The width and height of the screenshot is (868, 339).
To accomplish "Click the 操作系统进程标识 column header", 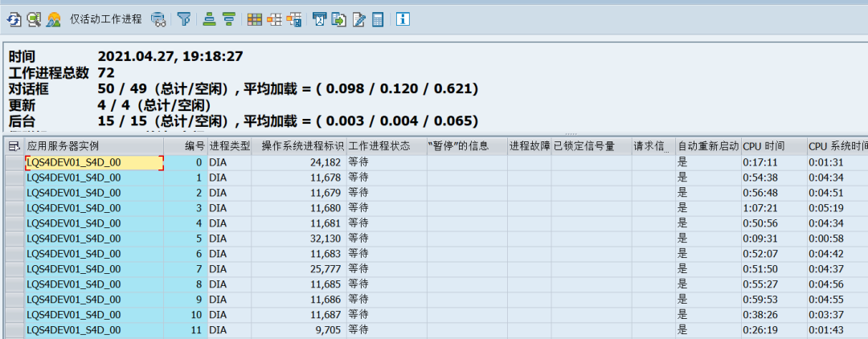I will [299, 146].
